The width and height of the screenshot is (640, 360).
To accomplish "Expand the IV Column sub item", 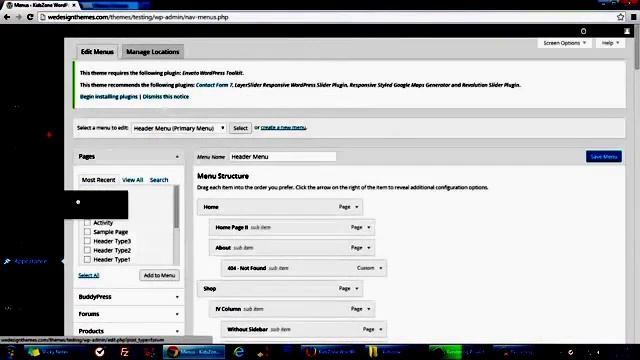I will [x=369, y=309].
